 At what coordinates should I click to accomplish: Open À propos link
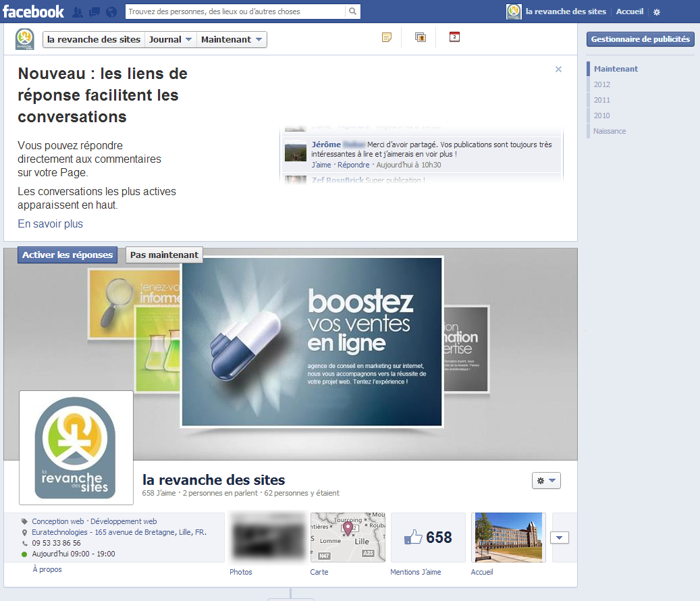coord(47,569)
